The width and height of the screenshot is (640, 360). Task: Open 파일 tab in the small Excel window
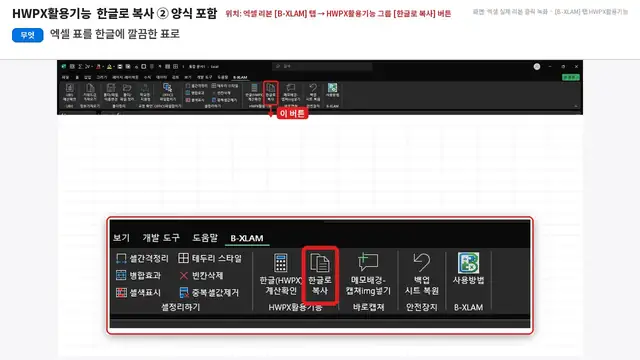click(x=65, y=77)
